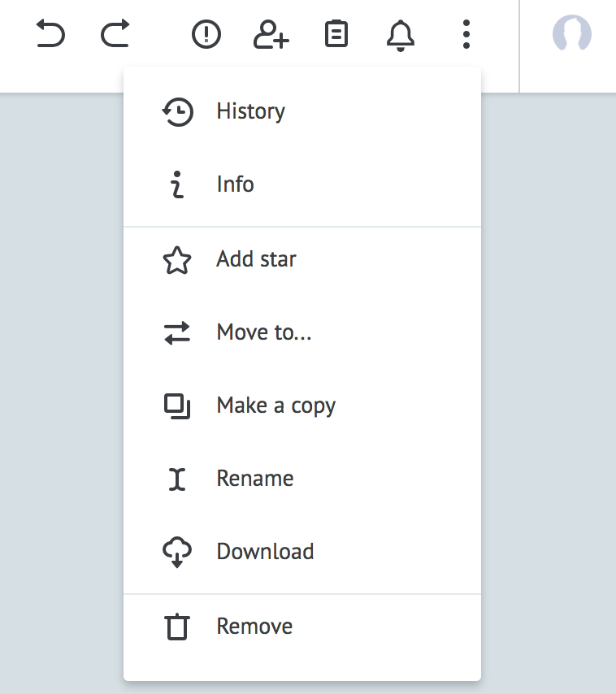This screenshot has height=694, width=616.
Task: Select Make a copy from the menu
Action: click(275, 405)
